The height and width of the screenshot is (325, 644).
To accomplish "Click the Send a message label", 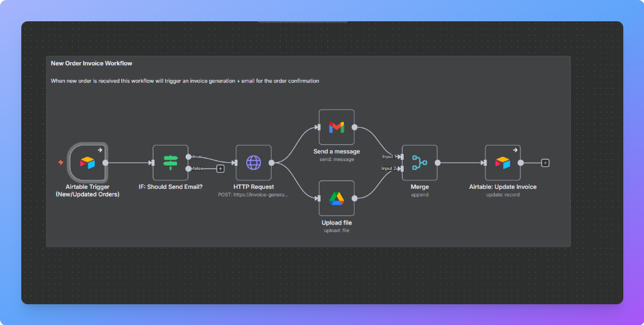I will pyautogui.click(x=337, y=152).
